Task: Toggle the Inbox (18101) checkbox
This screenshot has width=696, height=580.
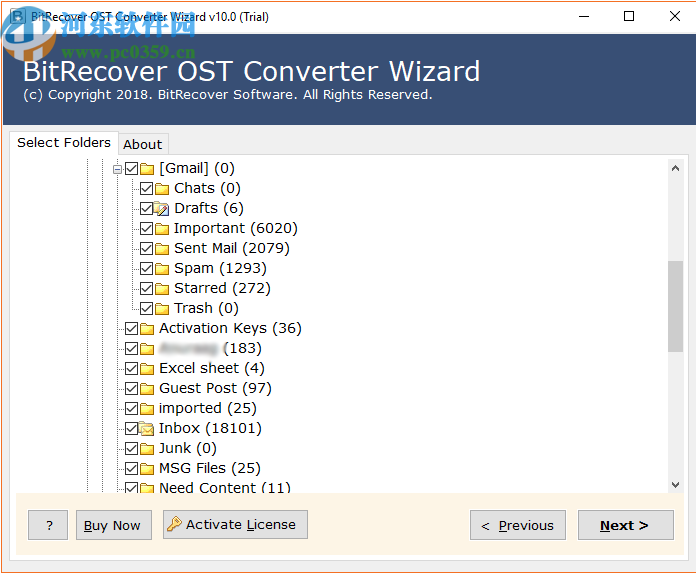Action: tap(131, 429)
